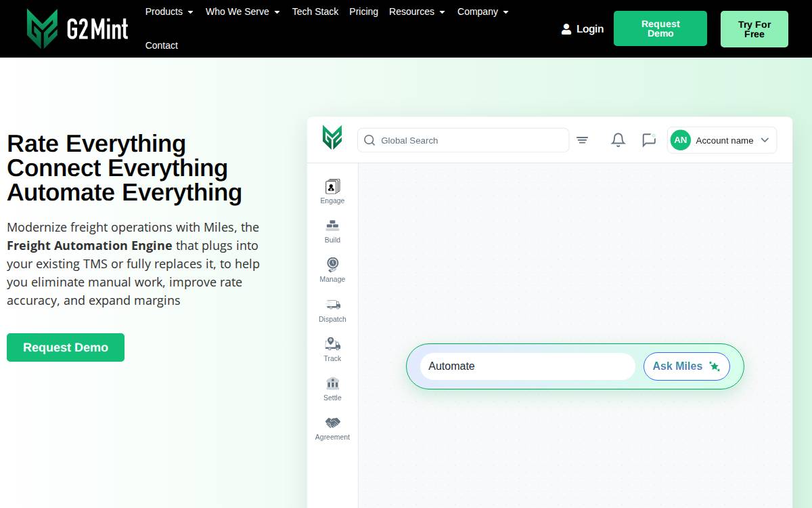Click the 'Automate Everything' heading line
Image resolution: width=812 pixels, height=508 pixels.
click(125, 192)
